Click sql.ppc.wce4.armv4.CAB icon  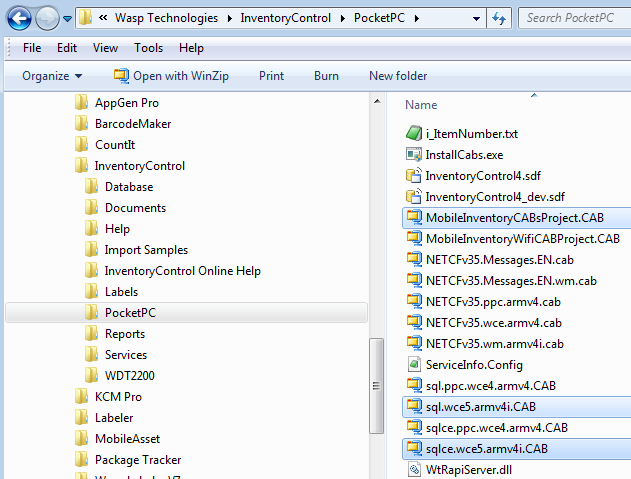(414, 385)
